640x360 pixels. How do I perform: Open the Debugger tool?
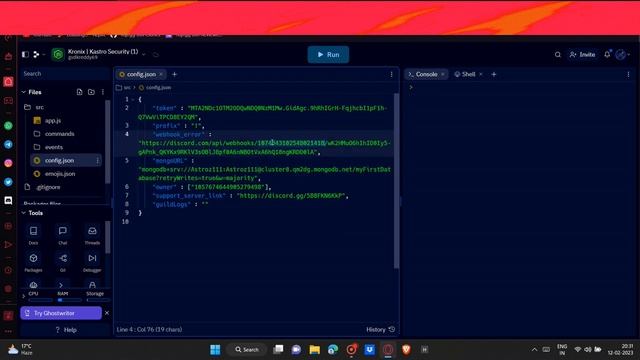pos(92,262)
